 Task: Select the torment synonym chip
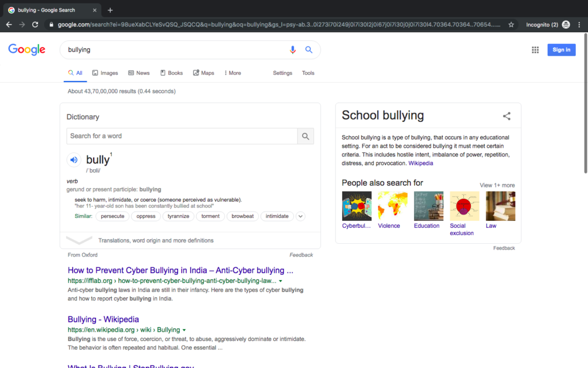210,216
